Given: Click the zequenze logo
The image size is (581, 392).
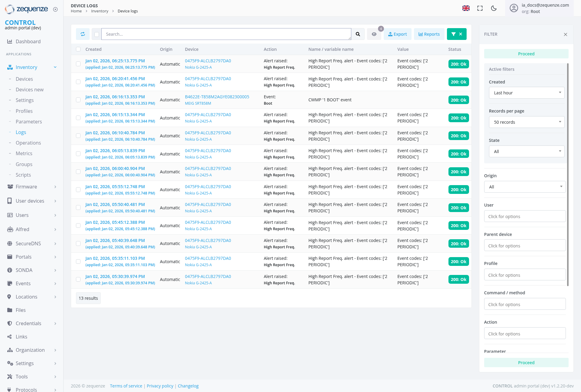Looking at the screenshot, I should click(x=26, y=9).
